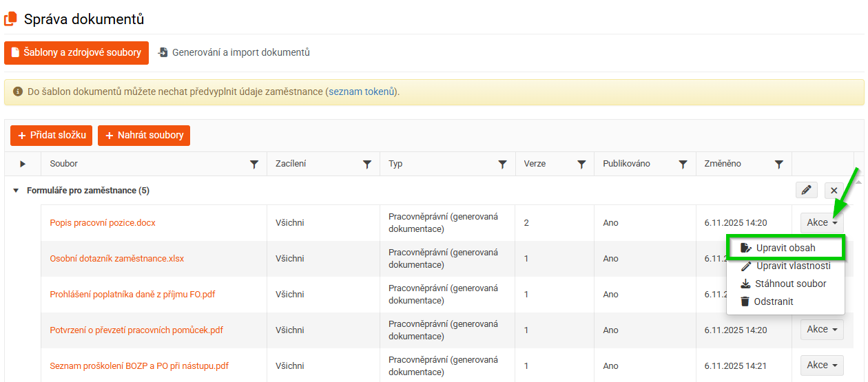Image resolution: width=868 pixels, height=382 pixels.
Task: Filter the Změněno column
Action: click(x=779, y=165)
